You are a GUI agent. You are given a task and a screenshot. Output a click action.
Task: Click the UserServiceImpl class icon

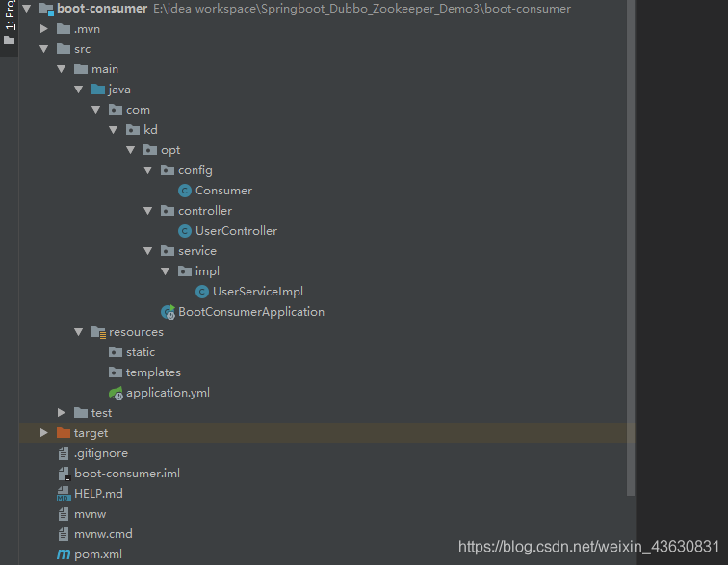[x=202, y=292]
